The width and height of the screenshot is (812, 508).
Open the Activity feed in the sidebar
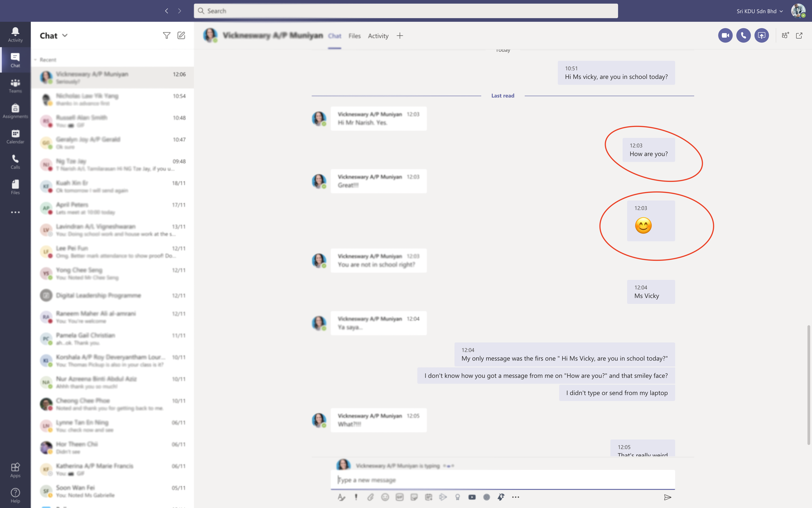tap(15, 35)
